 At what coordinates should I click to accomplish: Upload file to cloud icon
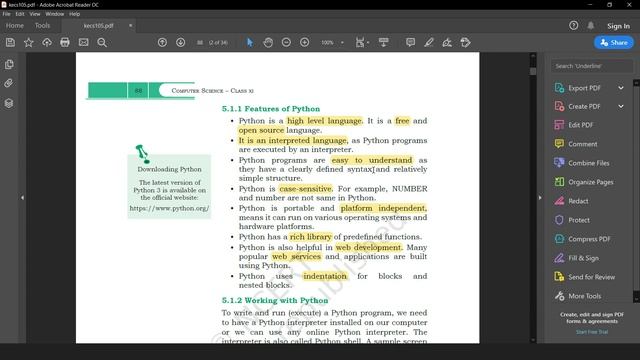(47, 42)
